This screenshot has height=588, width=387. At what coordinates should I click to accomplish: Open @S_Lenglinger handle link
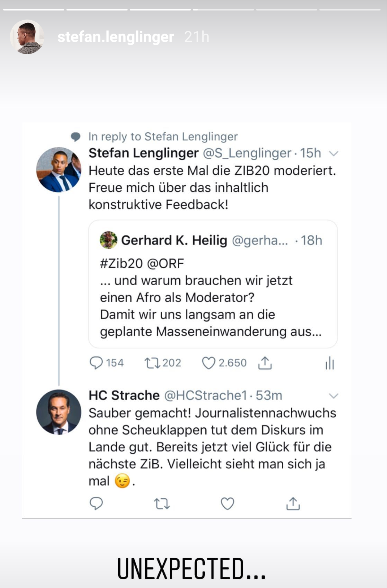click(247, 153)
